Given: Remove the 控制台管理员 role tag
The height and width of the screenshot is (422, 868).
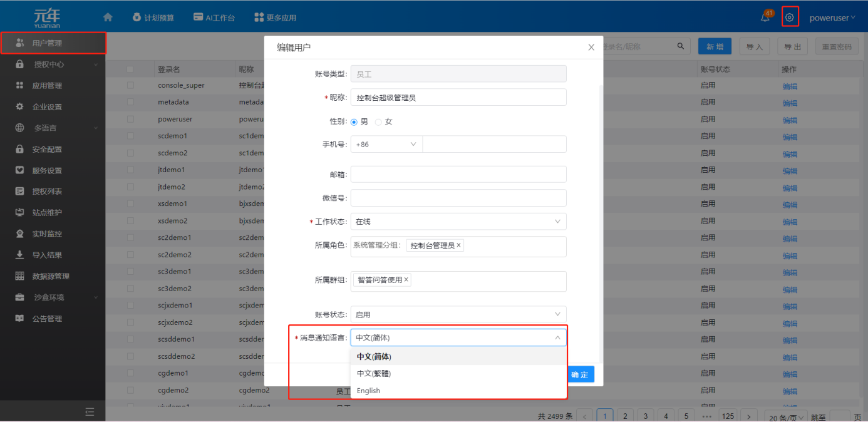Looking at the screenshot, I should (458, 245).
